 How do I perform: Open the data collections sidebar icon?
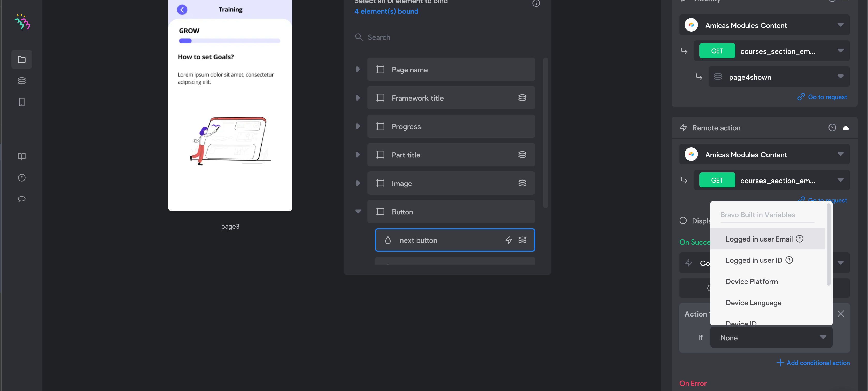(x=21, y=81)
